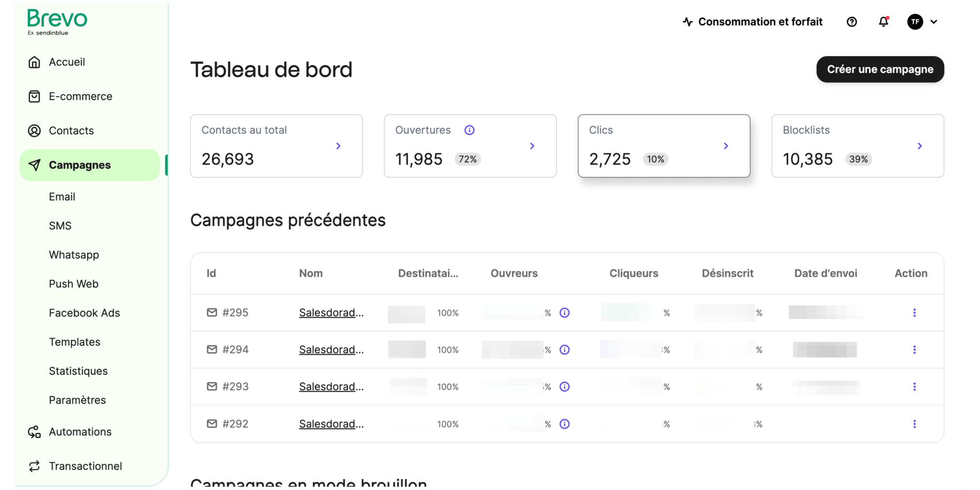This screenshot has height=490, width=980.
Task: Open Automations via its sidebar icon
Action: pos(33,432)
